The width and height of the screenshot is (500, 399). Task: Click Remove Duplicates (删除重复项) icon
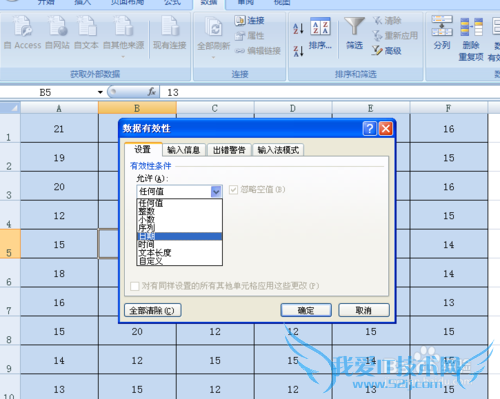point(471,38)
